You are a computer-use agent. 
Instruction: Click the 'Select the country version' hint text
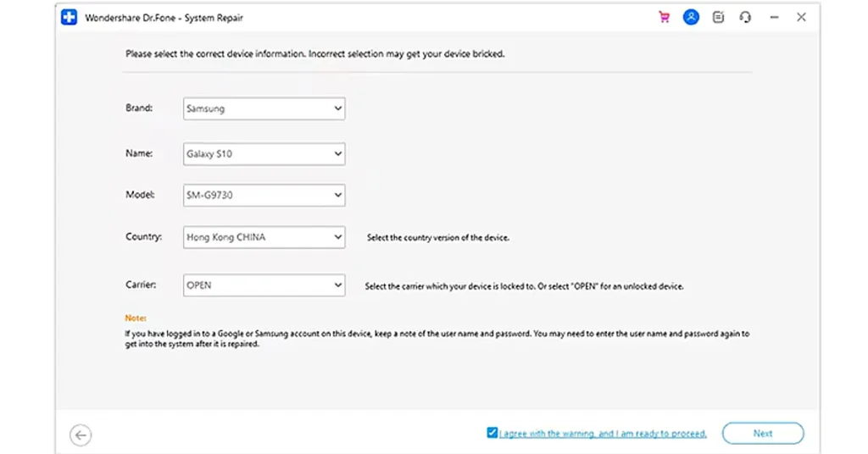click(437, 238)
